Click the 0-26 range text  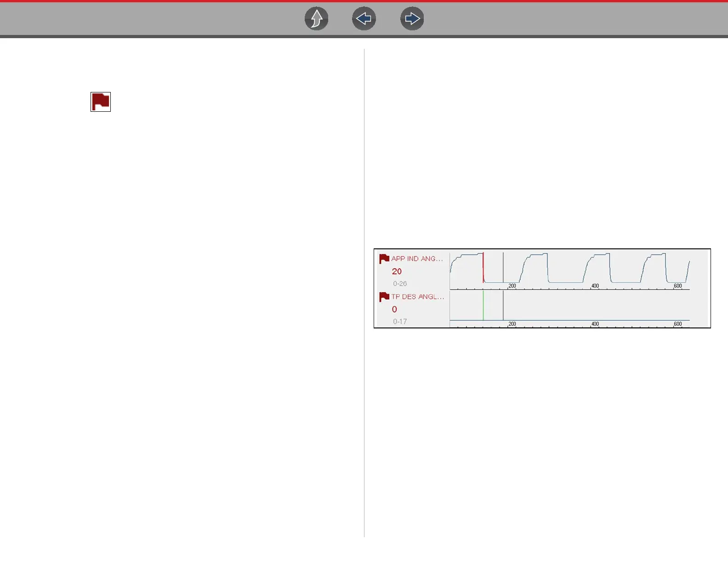pyautogui.click(x=400, y=284)
